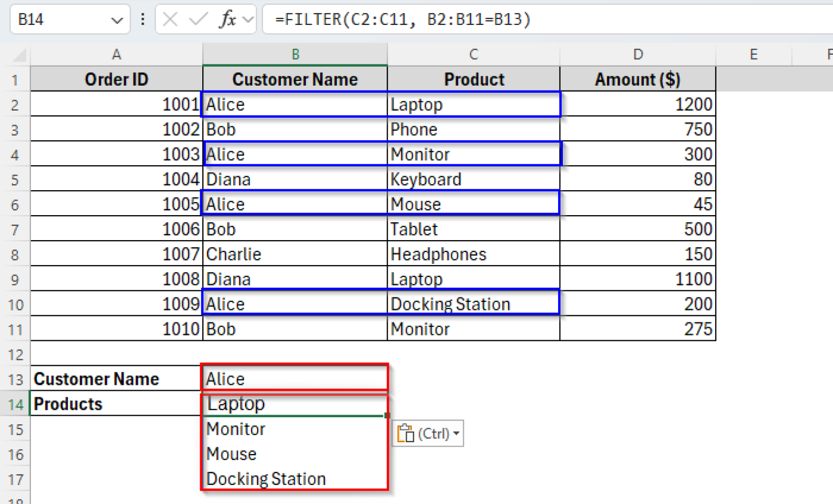
Task: Click the Cancel (X) icon on the formula bar
Action: click(170, 19)
